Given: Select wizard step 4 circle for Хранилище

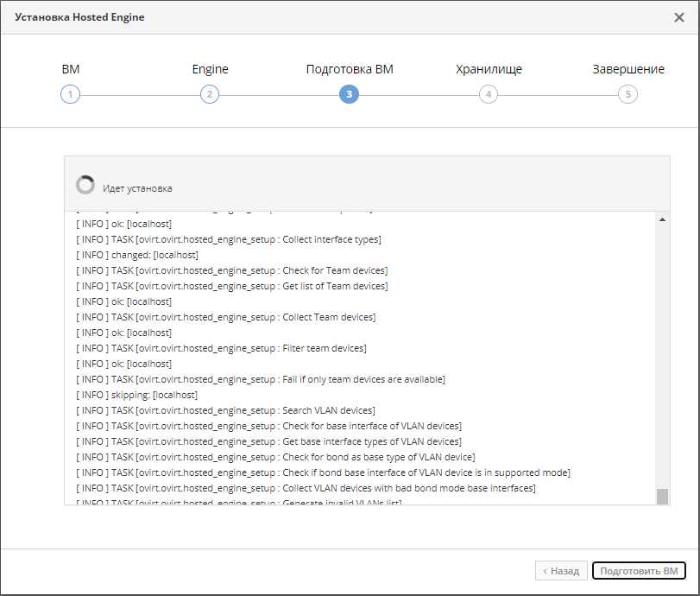Looking at the screenshot, I should tap(488, 94).
